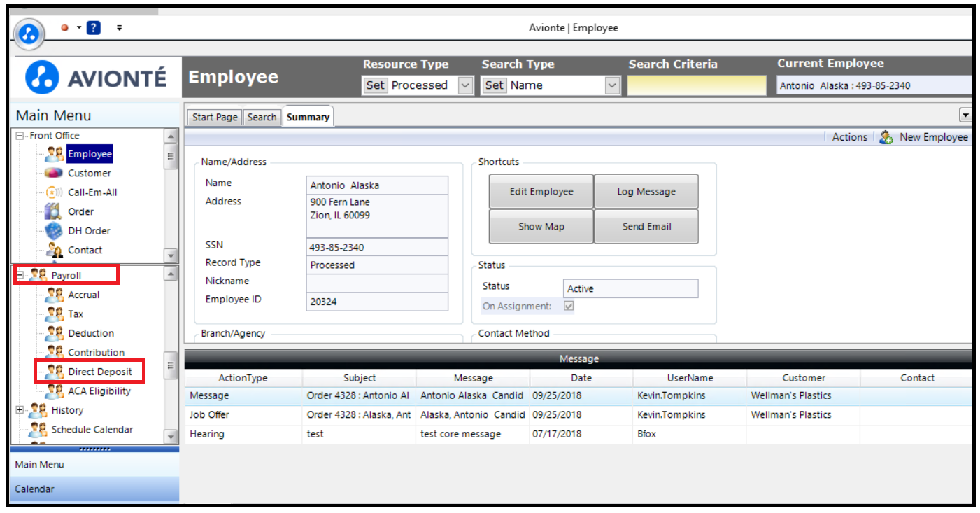Switch to the Start Page tab
980x513 pixels.
click(215, 117)
